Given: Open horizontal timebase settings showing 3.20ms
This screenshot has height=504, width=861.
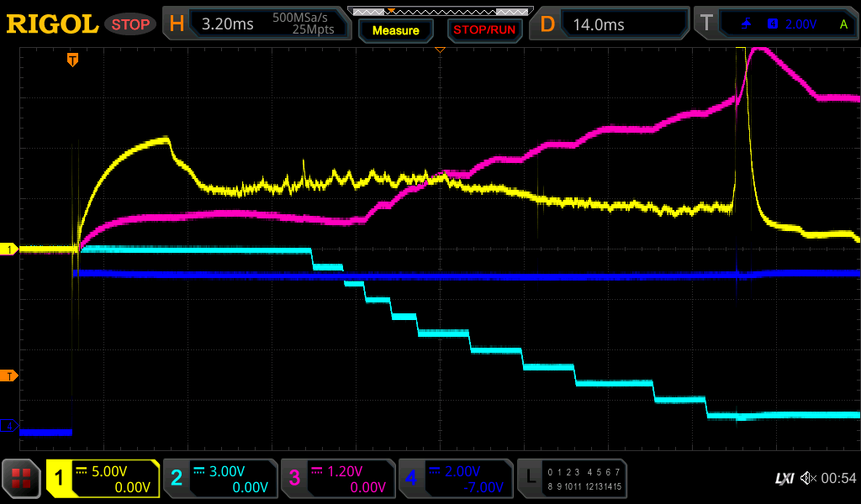Looking at the screenshot, I should pyautogui.click(x=256, y=24).
